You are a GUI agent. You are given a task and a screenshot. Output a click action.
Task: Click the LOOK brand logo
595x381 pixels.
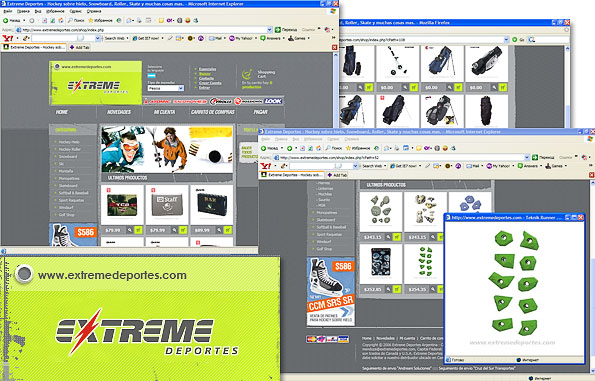click(x=273, y=101)
